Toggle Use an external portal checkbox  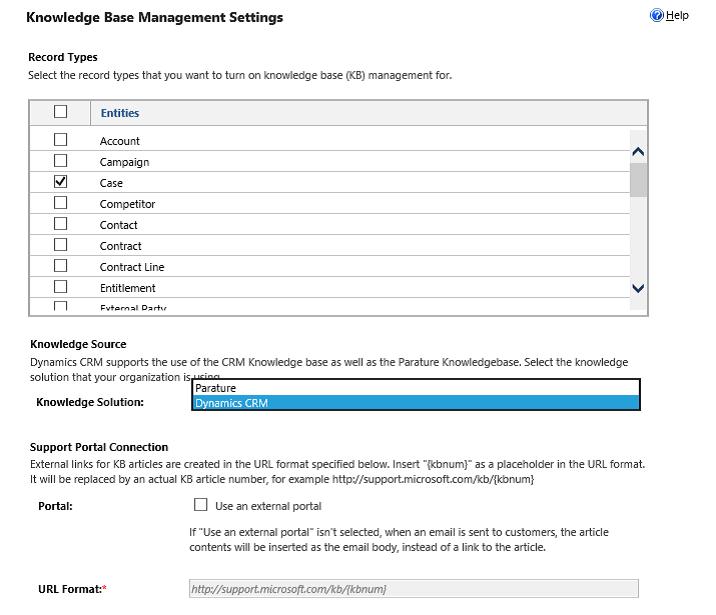click(x=200, y=505)
